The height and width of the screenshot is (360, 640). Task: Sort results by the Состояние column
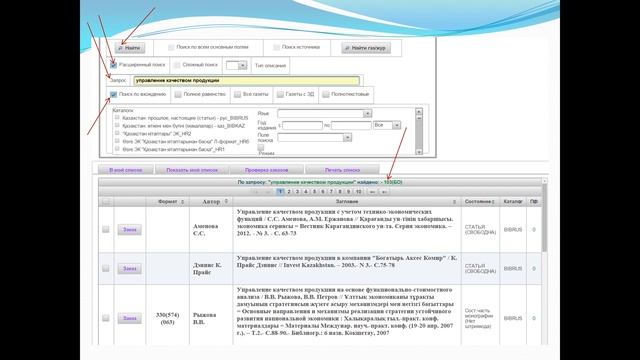[x=480, y=201]
